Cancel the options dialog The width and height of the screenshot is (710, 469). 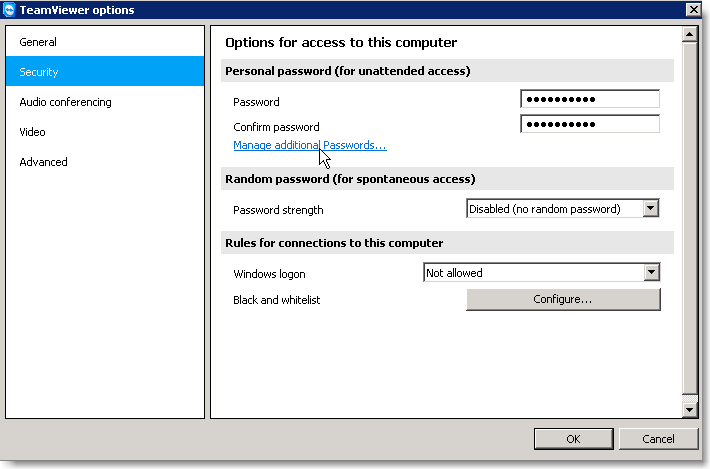(x=658, y=439)
